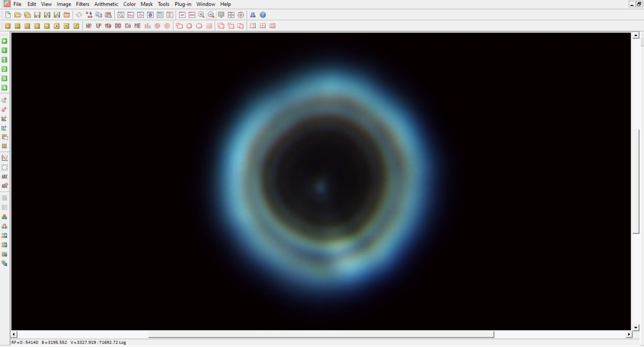Open the Mask menu

click(147, 4)
